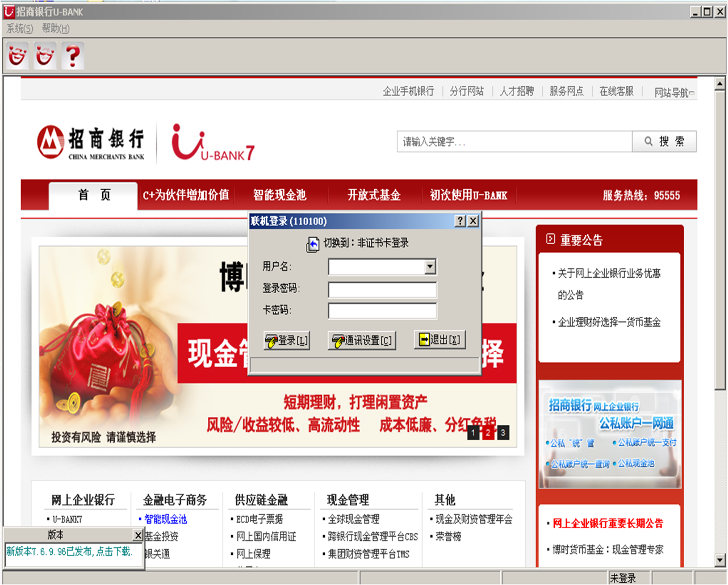Click the scrollbar up arrow
Viewport: 728px width, 585px height.
720,84
